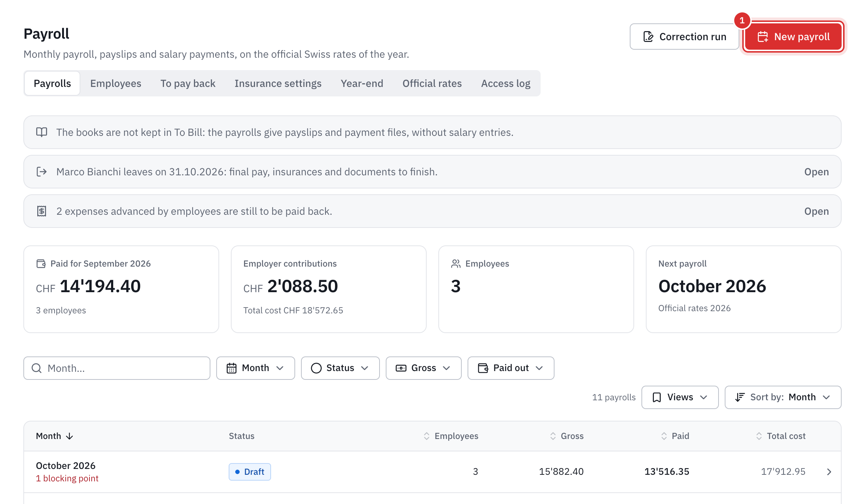Open the Sort by Month dropdown
Viewport: 865px width, 504px height.
(x=783, y=397)
